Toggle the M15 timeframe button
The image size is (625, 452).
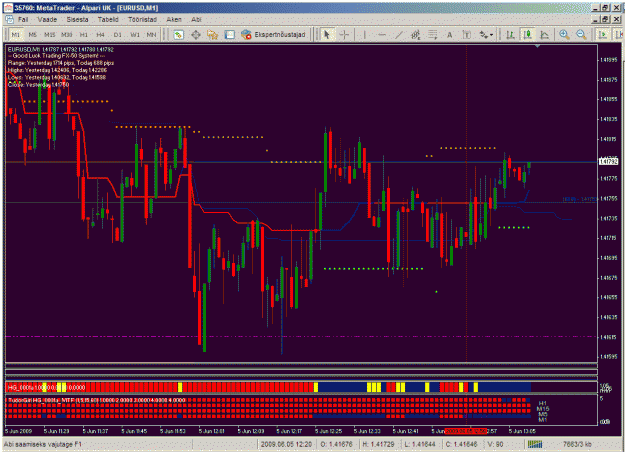49,35
